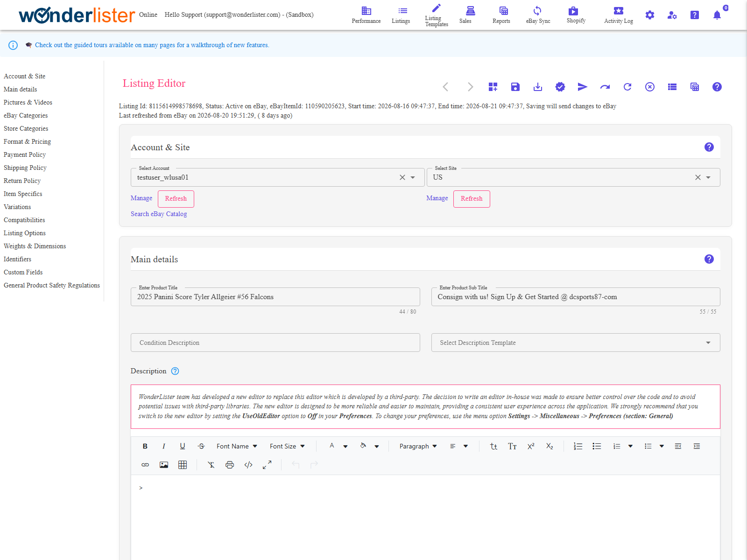Open the eBay Sync menu
Viewport: 747px width, 560px height.
click(x=538, y=15)
